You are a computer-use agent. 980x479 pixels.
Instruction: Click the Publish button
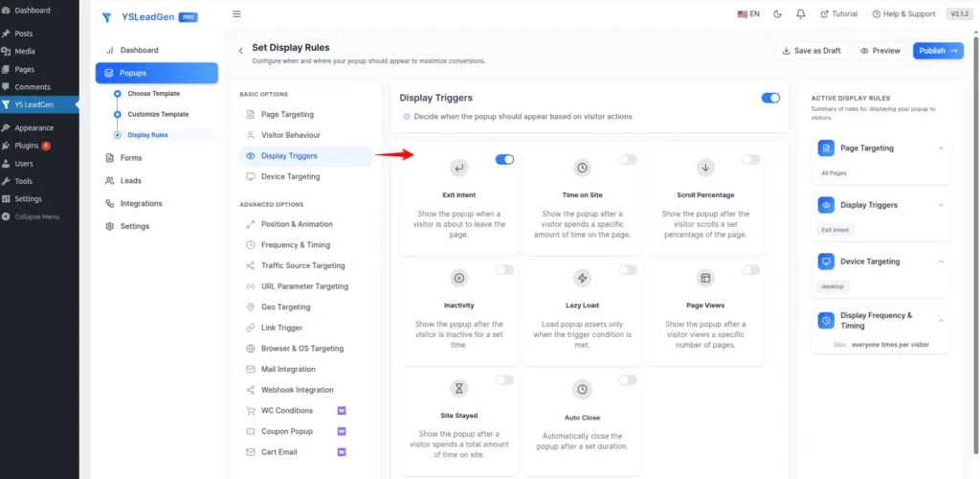point(938,51)
